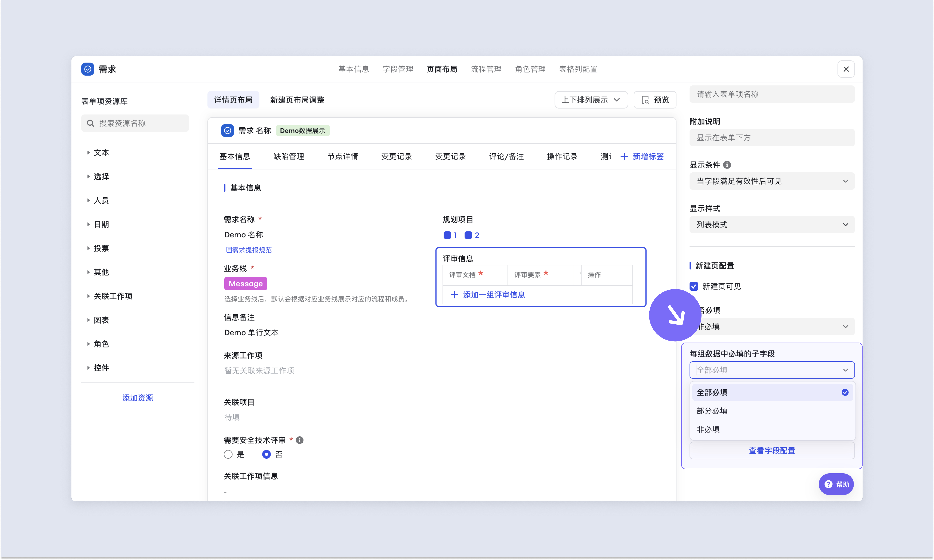Click the 需求 名称 header check icon
Viewport: 934px width, 560px height.
click(x=227, y=131)
